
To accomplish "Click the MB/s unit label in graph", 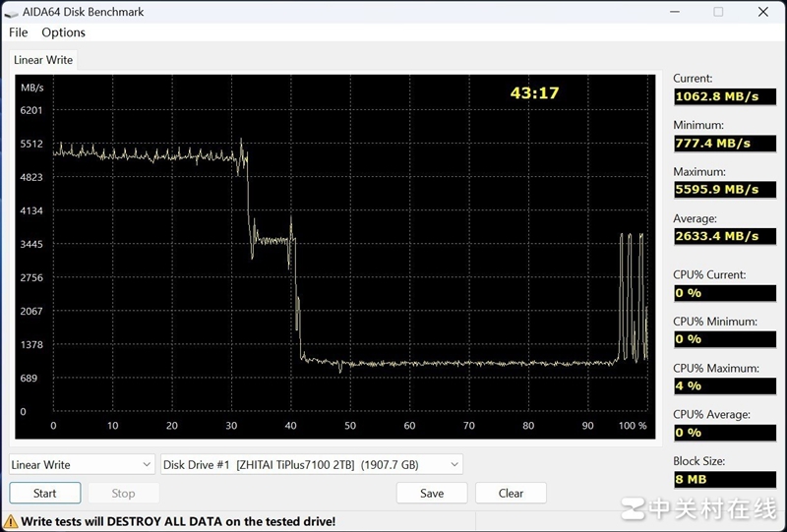I will click(x=32, y=88).
